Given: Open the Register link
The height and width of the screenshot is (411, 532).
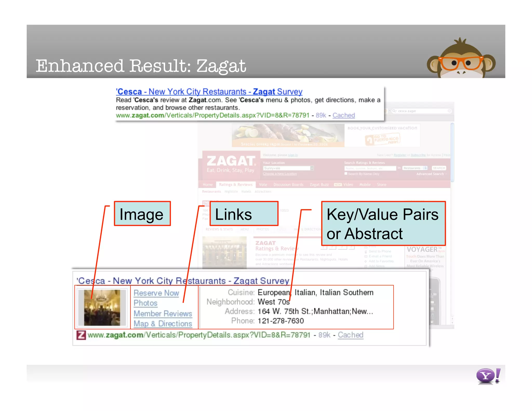Looking at the screenshot, I should [400, 155].
